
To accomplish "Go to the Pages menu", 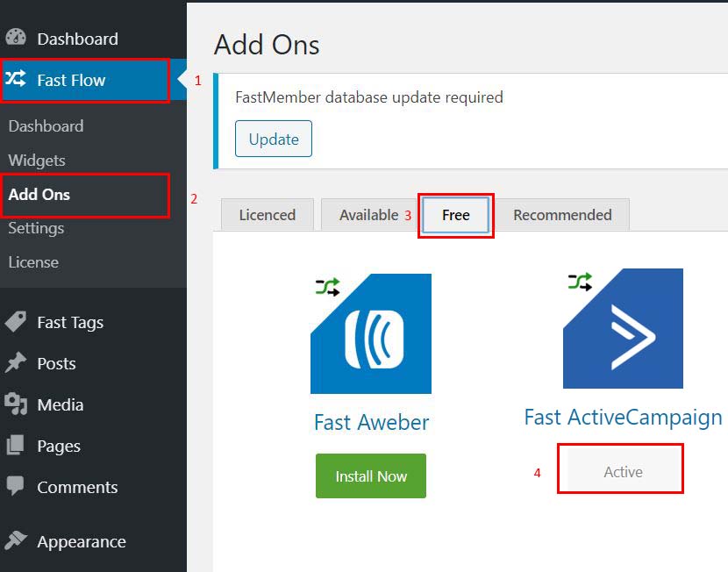I will (x=93, y=447).
